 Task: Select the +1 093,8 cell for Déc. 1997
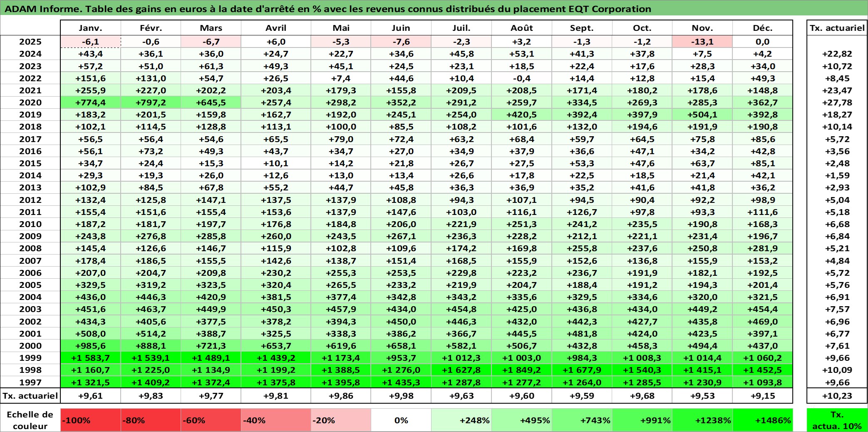point(763,382)
